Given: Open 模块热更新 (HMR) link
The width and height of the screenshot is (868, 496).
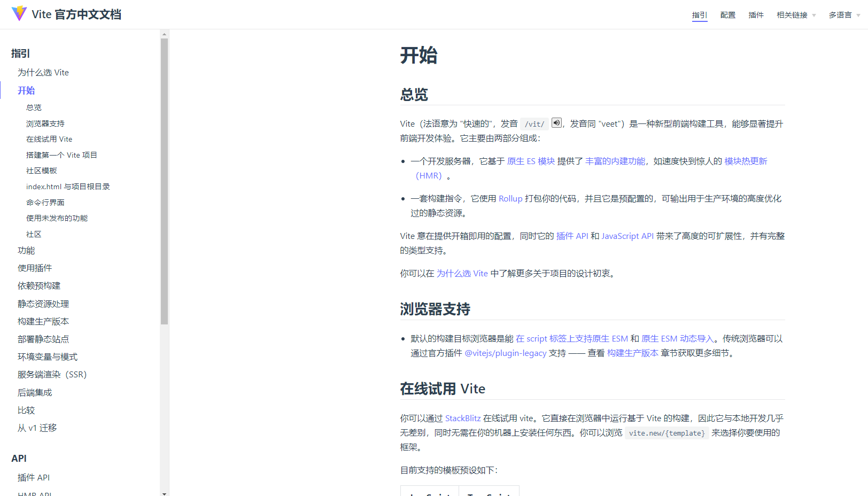Looking at the screenshot, I should 746,160.
